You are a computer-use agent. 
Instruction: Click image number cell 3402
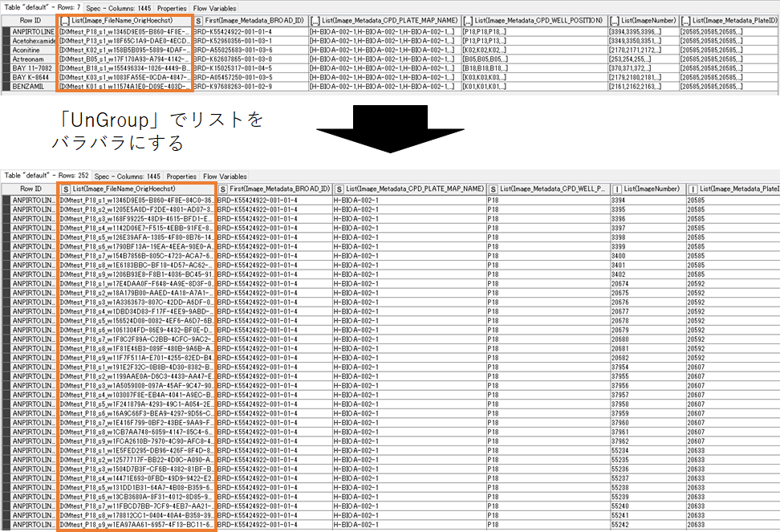click(648, 274)
